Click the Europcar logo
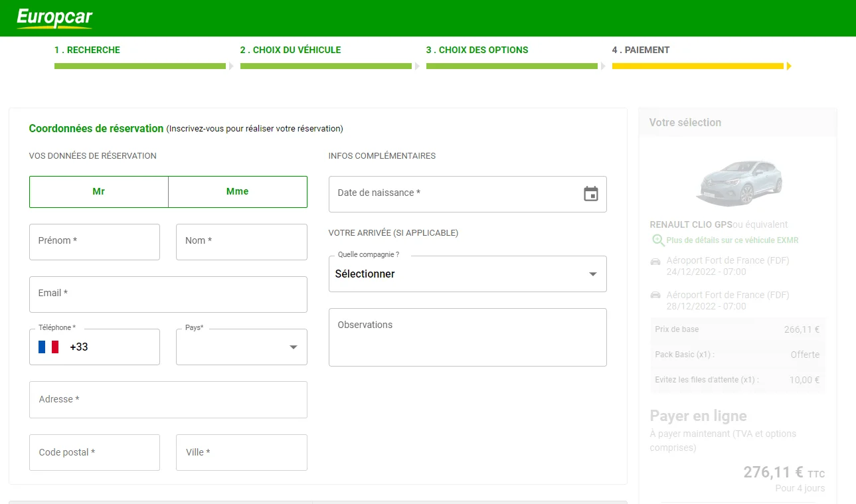 [54, 18]
